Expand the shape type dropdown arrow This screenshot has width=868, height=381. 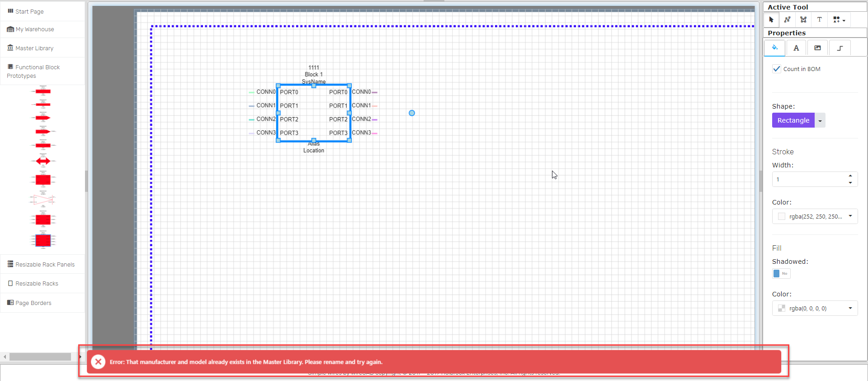pyautogui.click(x=820, y=120)
